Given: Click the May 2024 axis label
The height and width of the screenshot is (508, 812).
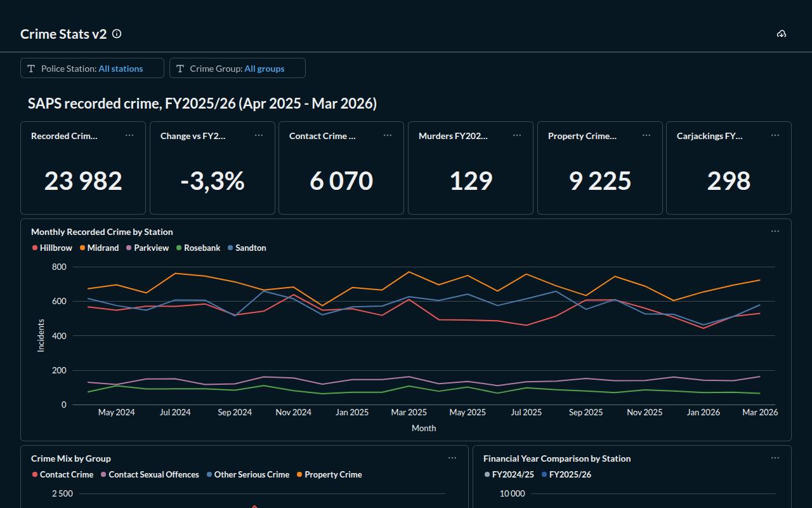Looking at the screenshot, I should [117, 412].
